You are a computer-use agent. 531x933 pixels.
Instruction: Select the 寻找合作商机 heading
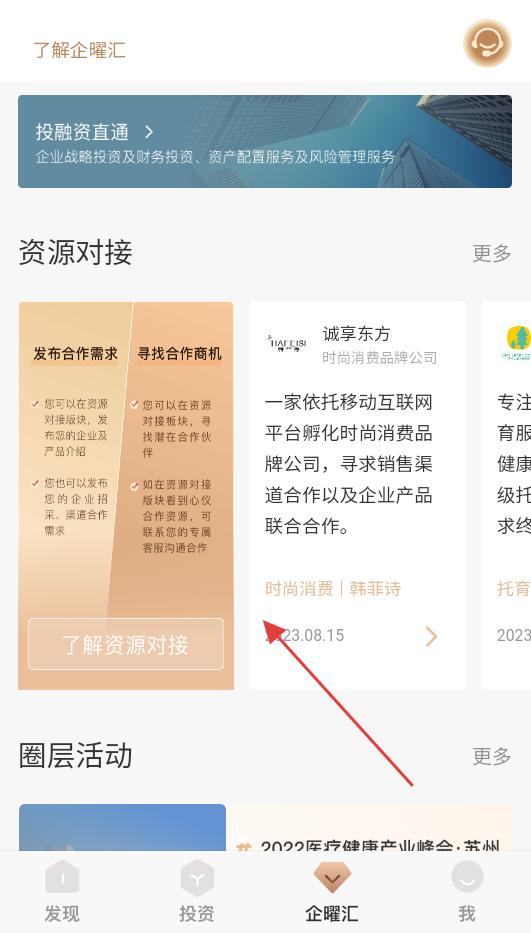tap(179, 353)
